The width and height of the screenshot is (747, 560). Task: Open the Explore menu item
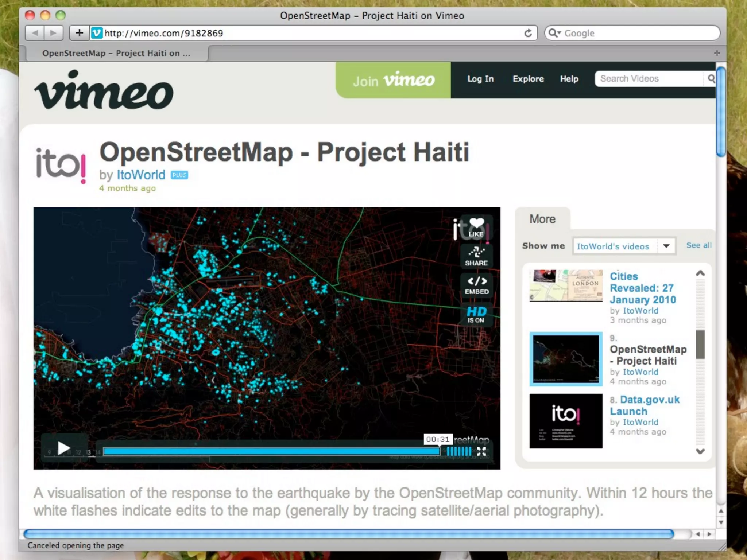point(528,79)
